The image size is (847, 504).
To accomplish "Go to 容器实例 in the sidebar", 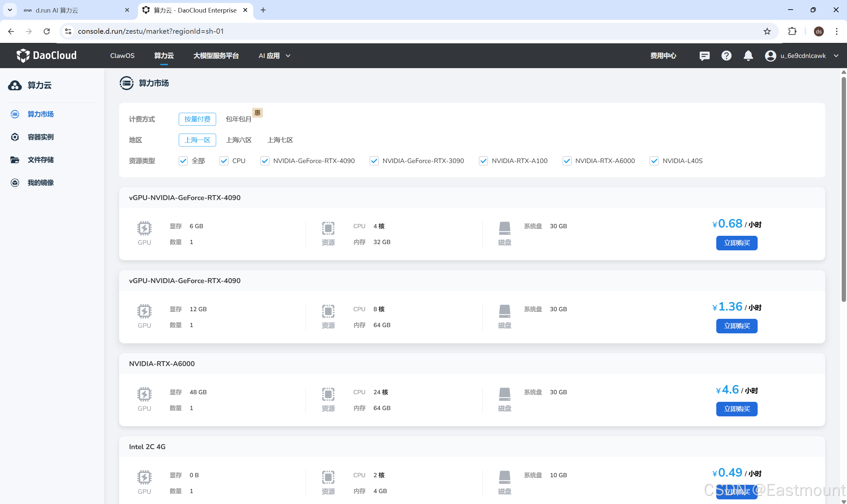I will pyautogui.click(x=41, y=137).
